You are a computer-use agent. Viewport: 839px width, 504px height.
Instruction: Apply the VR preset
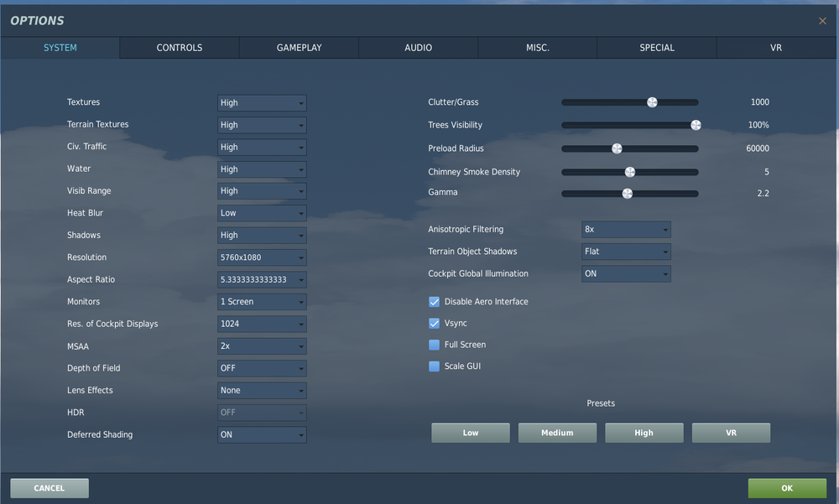point(731,433)
